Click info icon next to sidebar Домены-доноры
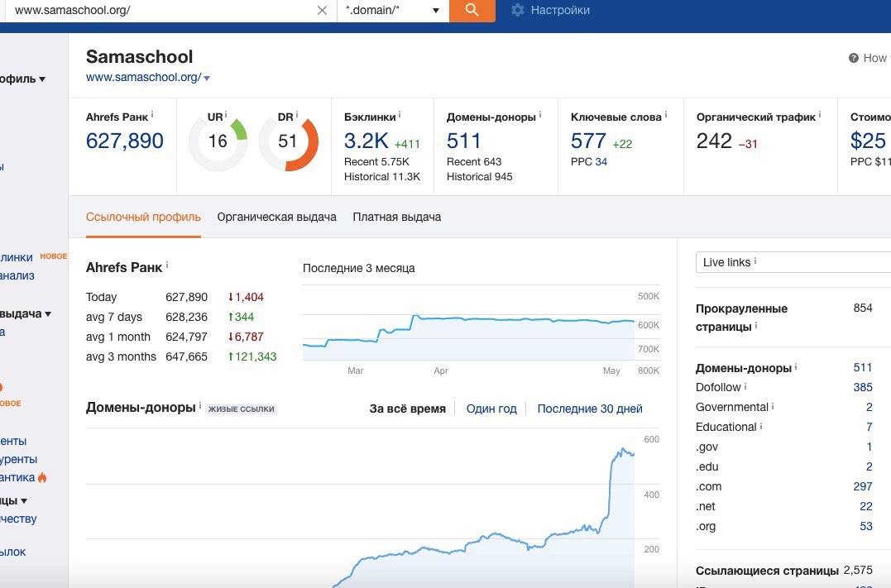 pos(796,367)
